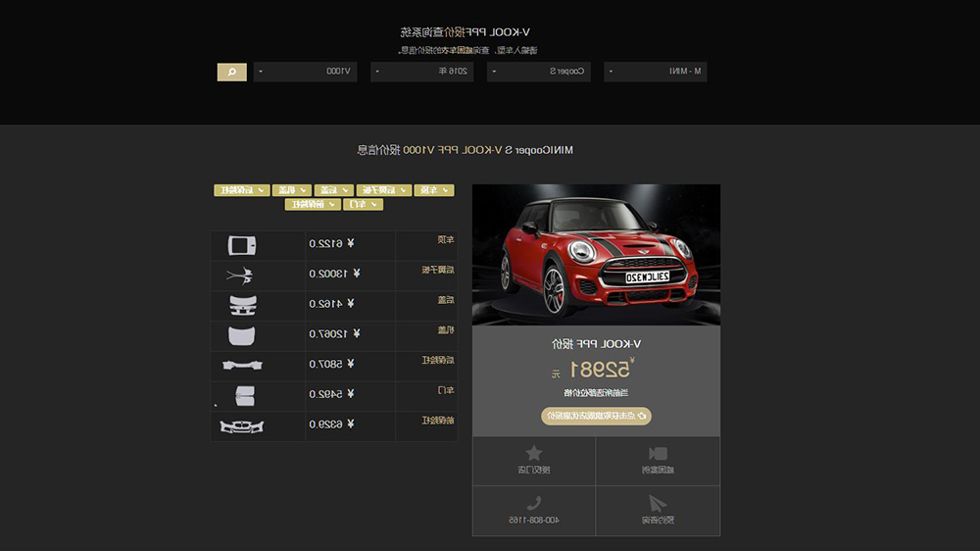Image resolution: width=980 pixels, height=551 pixels.
Task: Open the video camera cases tile
Action: click(x=659, y=461)
